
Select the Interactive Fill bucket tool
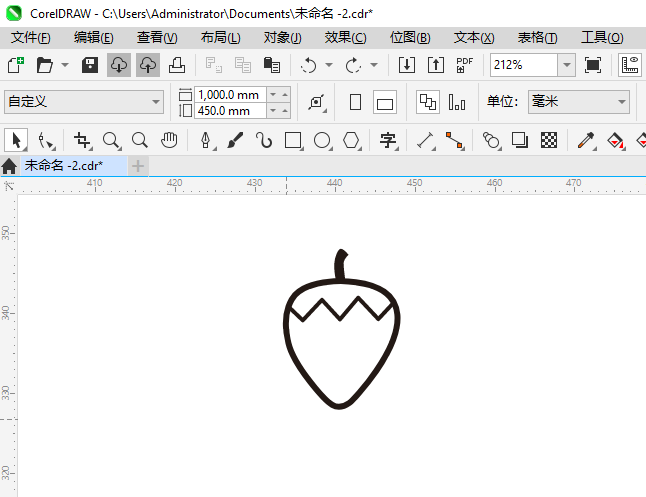point(616,140)
